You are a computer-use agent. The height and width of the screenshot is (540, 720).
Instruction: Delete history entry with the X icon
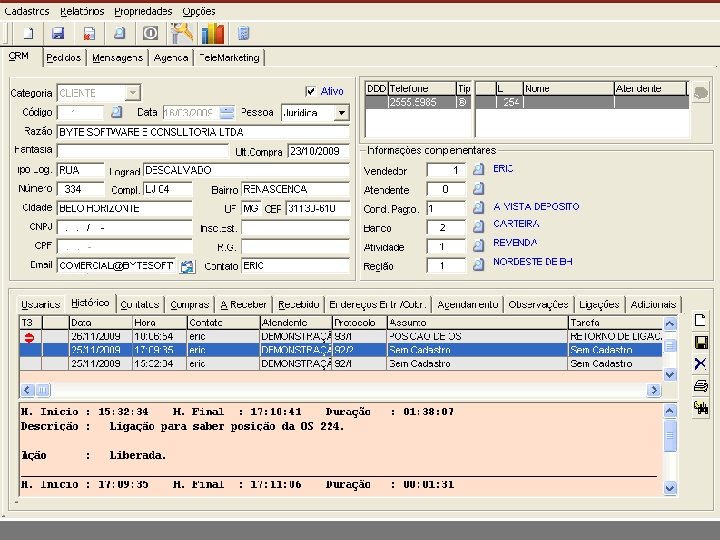coord(700,363)
